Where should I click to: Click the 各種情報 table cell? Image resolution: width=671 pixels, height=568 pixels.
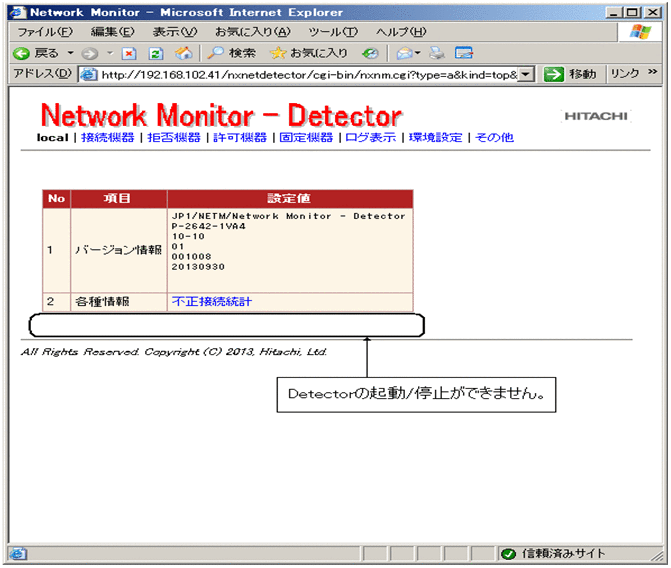coord(119,302)
